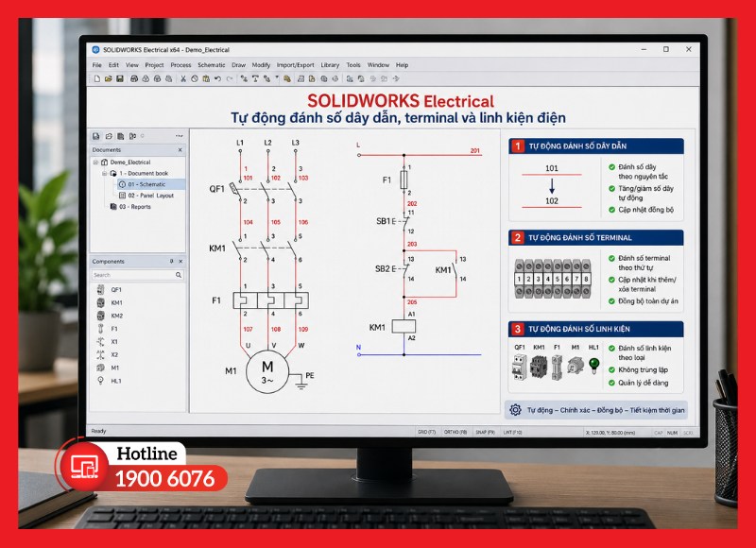Open the File menu
756x548 pixels.
pos(97,65)
